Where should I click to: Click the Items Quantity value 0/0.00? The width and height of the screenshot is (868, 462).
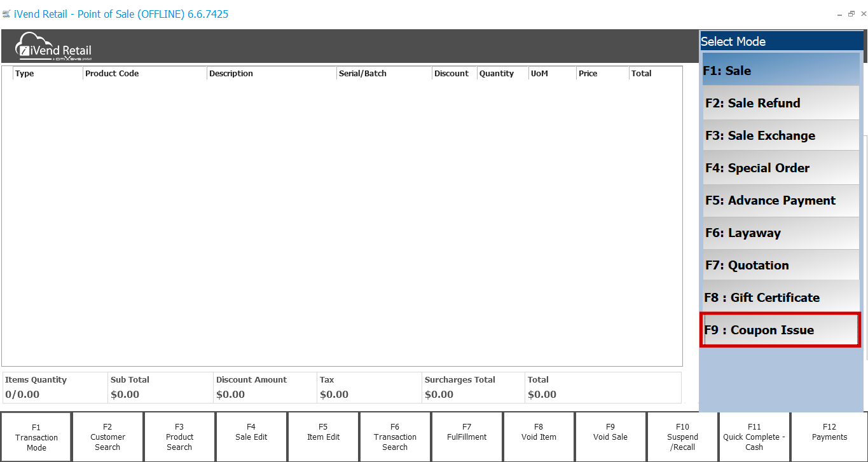[22, 395]
